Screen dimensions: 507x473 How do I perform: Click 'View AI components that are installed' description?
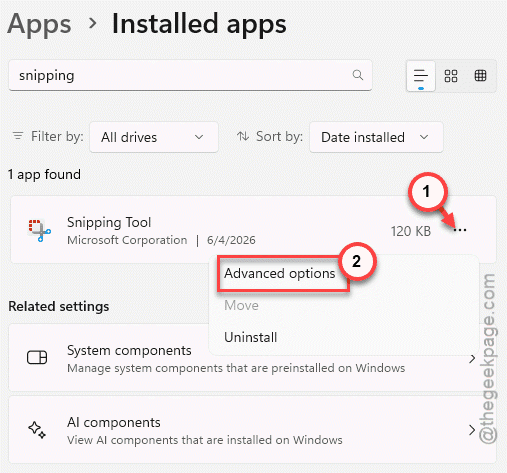205,440
